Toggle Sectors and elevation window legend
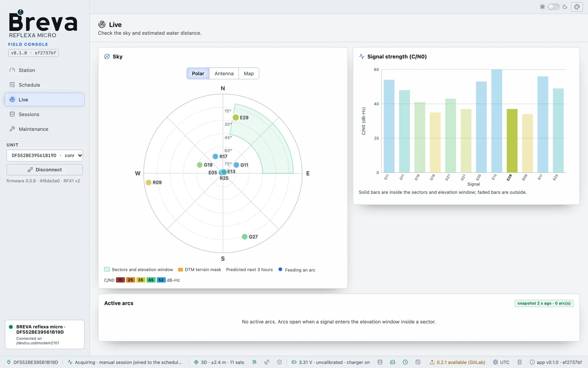This screenshot has width=588, height=368. coord(138,270)
